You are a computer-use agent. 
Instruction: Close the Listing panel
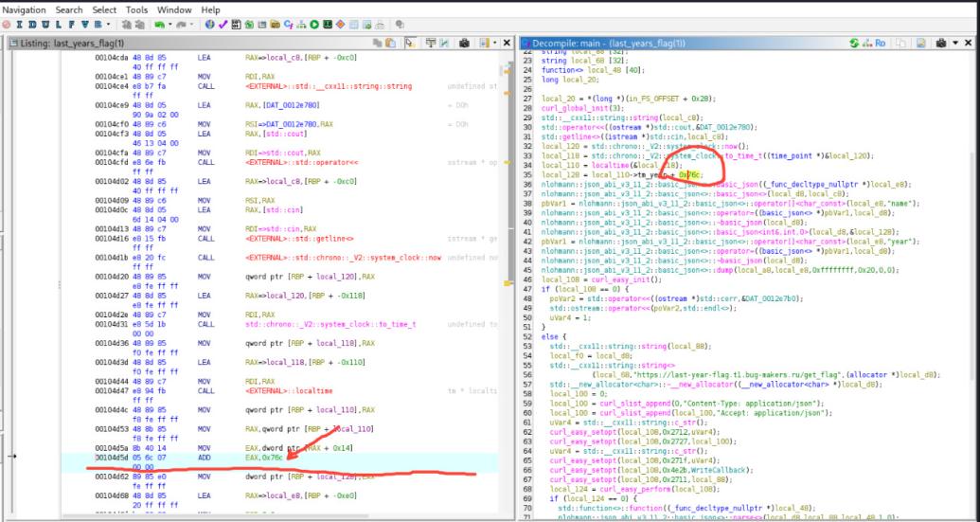click(x=507, y=44)
